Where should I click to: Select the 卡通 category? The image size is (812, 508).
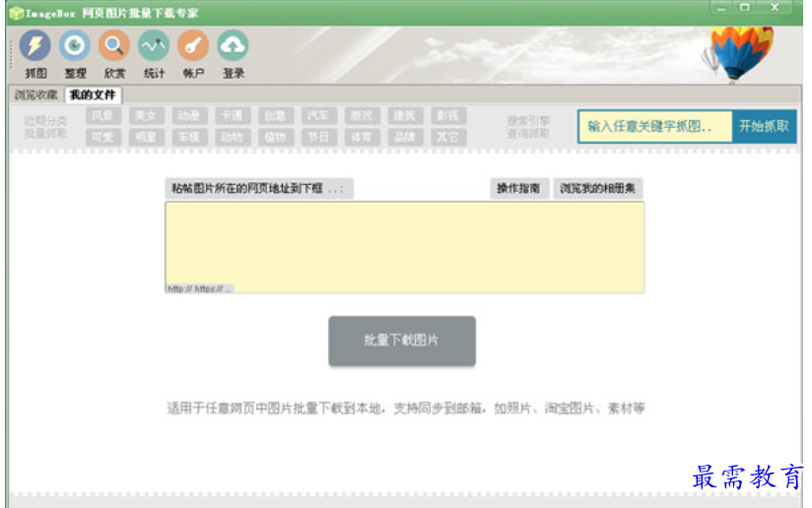click(x=233, y=115)
